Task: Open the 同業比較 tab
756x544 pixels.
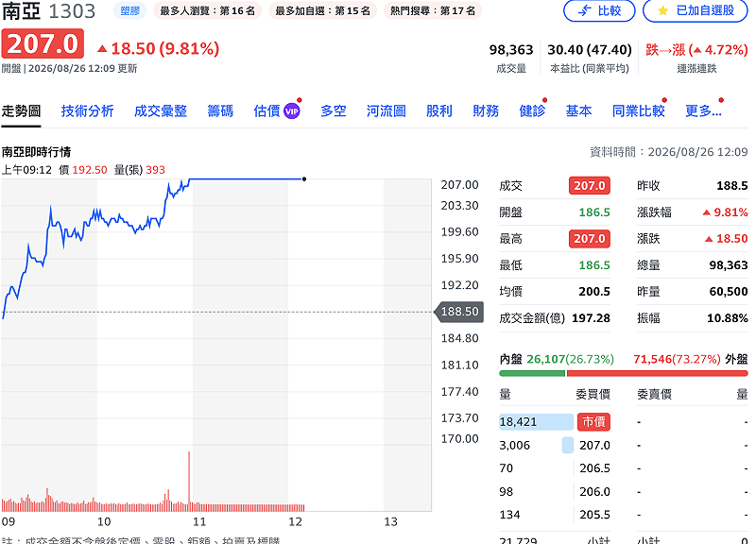Action: [639, 111]
